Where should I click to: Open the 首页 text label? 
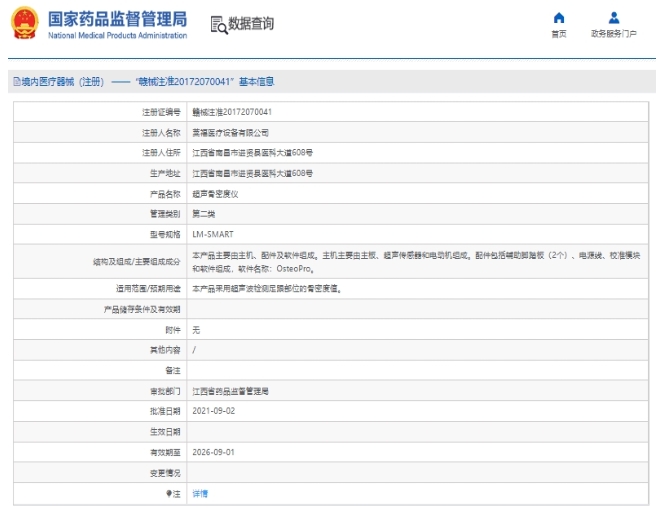click(559, 34)
